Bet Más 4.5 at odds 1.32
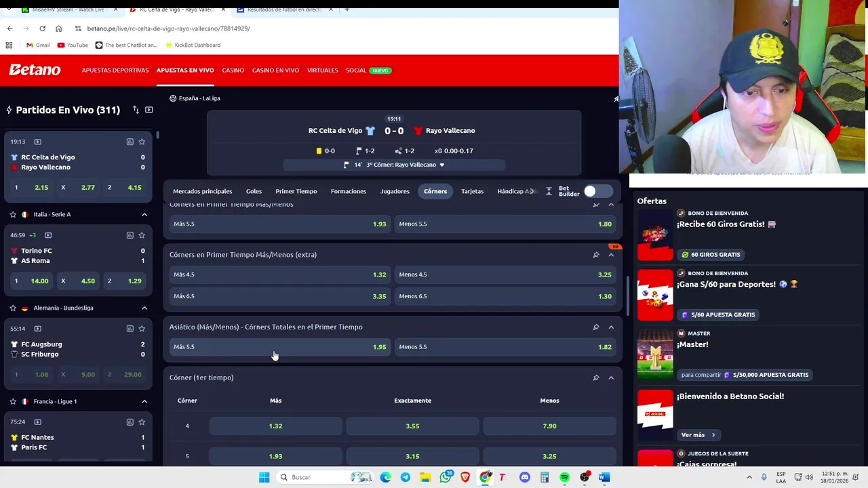Image resolution: width=868 pixels, height=488 pixels. coord(279,274)
